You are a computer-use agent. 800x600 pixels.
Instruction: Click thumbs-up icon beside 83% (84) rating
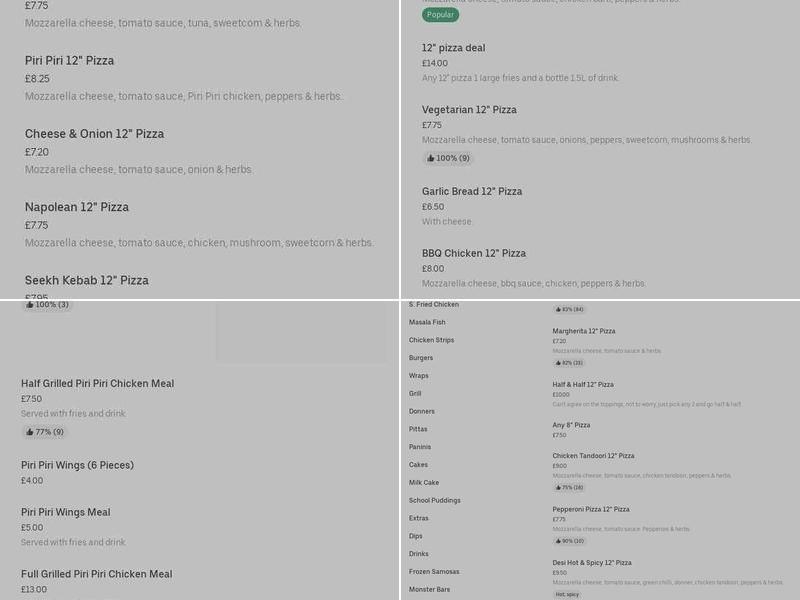coord(558,309)
